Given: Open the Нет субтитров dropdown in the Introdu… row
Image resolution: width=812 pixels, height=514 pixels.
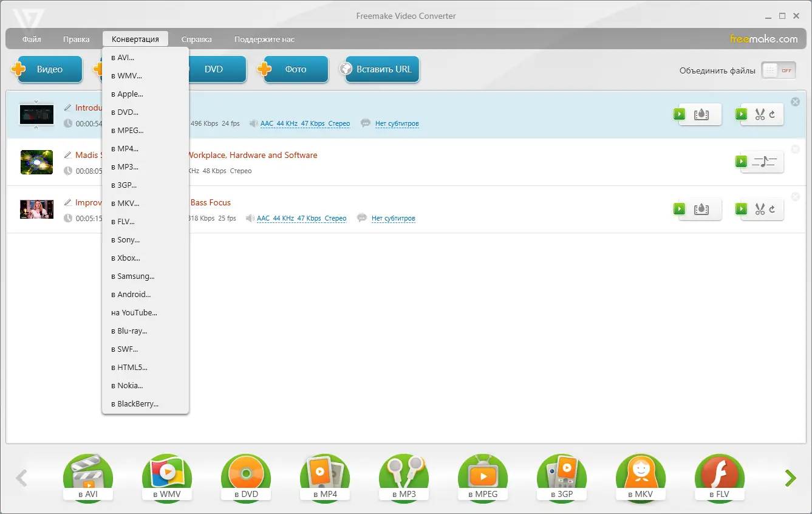Looking at the screenshot, I should coord(397,123).
